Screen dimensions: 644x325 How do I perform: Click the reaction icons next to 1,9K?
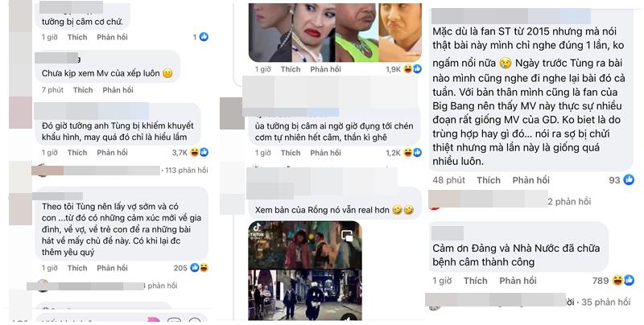point(412,69)
